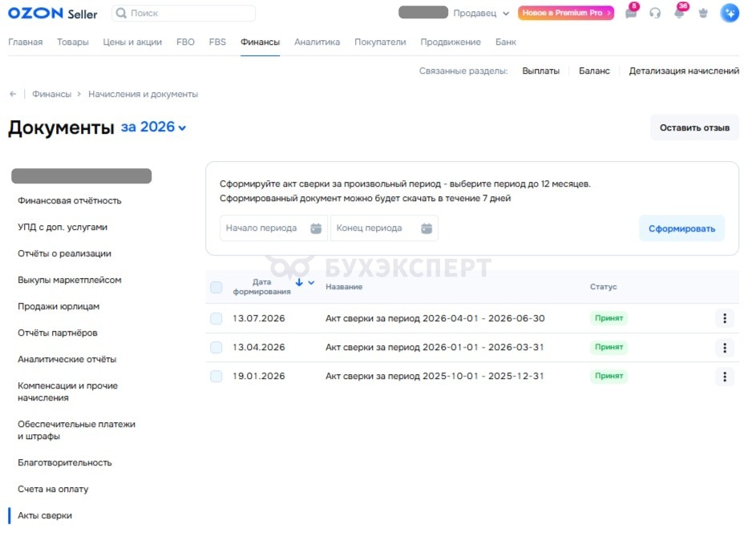
Task: Click the crown icon in header
Action: [x=703, y=13]
